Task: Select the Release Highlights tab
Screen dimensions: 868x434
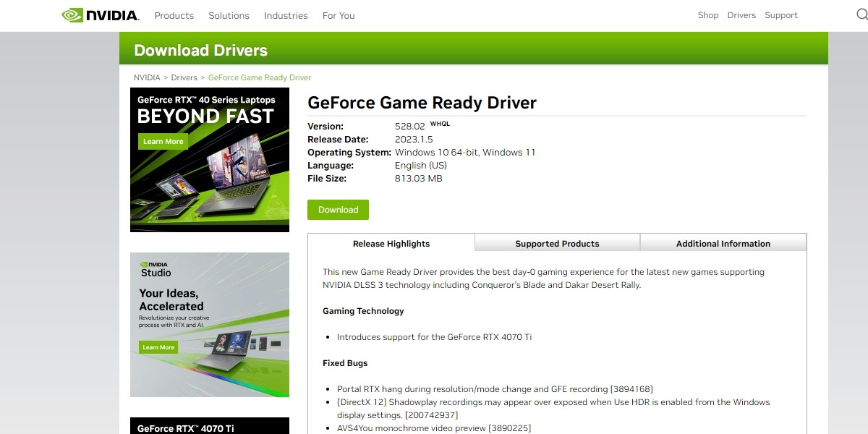Action: (x=391, y=243)
